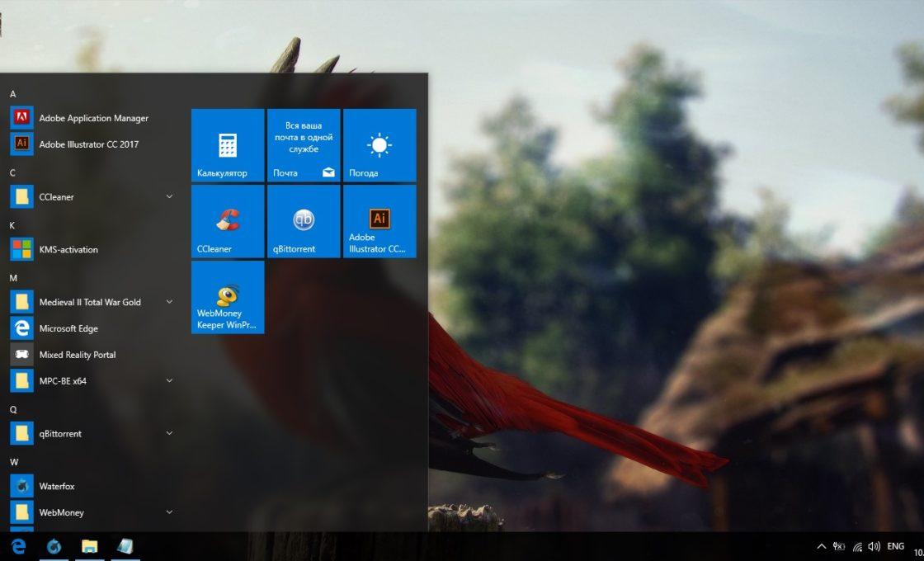The height and width of the screenshot is (561, 924).
Task: Expand the WebMoney folder in app list
Action: pos(169,512)
